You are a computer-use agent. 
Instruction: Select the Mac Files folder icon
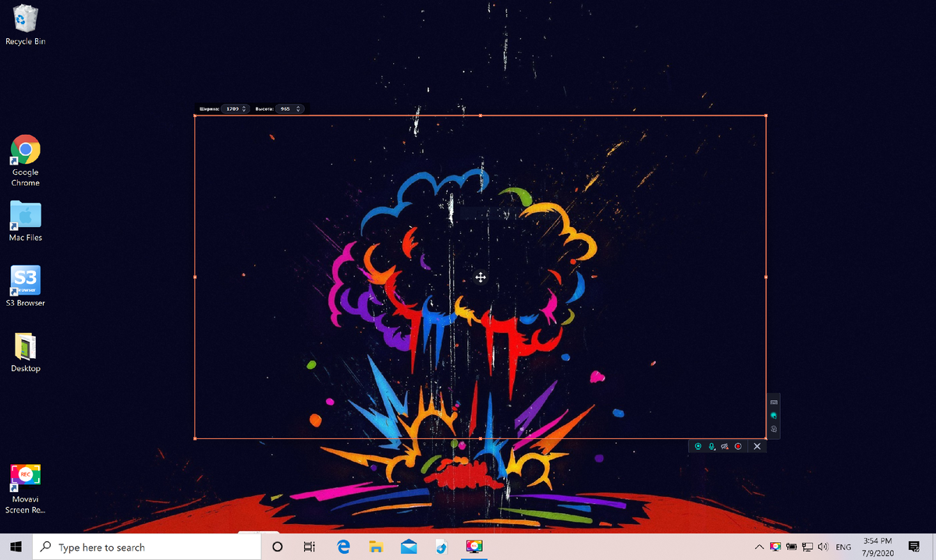click(25, 221)
